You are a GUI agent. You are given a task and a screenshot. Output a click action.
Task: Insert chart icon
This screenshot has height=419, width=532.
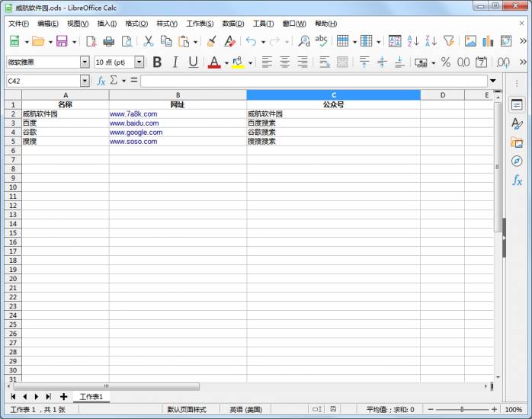click(x=488, y=41)
